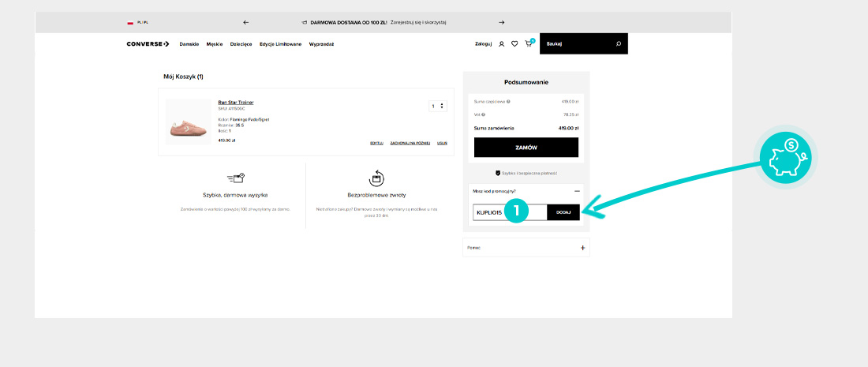
Task: Click the Szybka, darmowa wysyłka text
Action: coord(235,196)
